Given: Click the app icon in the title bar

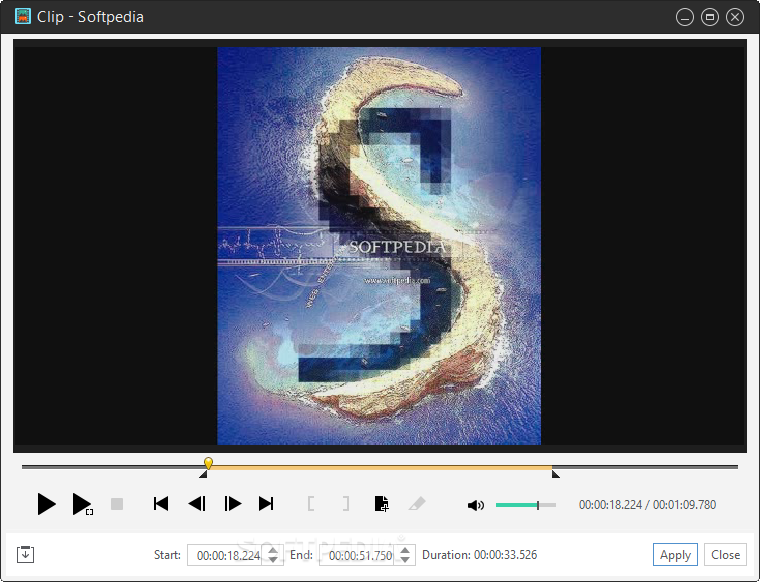Looking at the screenshot, I should (22, 16).
